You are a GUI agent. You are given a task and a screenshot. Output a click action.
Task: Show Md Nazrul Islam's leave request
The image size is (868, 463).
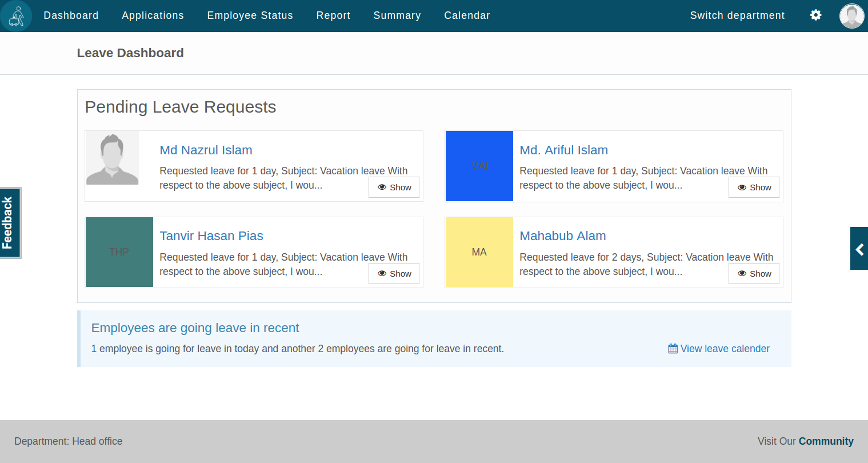click(394, 187)
